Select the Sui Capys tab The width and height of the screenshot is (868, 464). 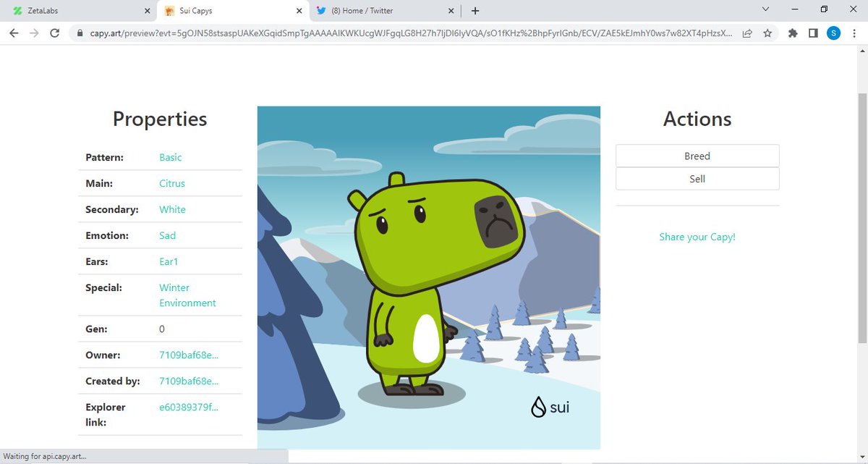click(233, 11)
